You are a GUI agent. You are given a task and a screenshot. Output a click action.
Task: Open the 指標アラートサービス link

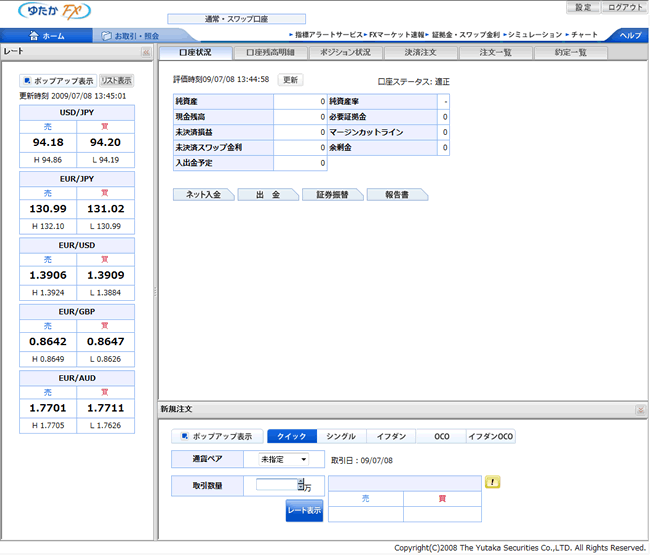click(328, 35)
